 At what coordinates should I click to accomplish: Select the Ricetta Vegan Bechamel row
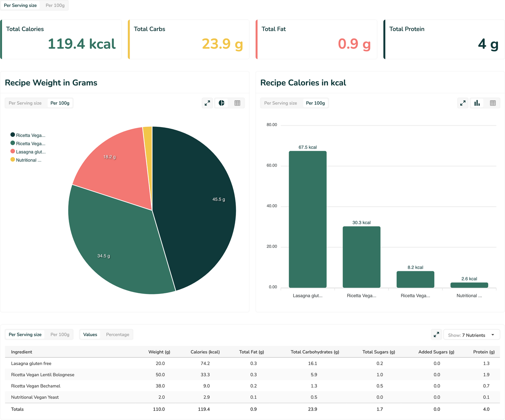(252, 386)
